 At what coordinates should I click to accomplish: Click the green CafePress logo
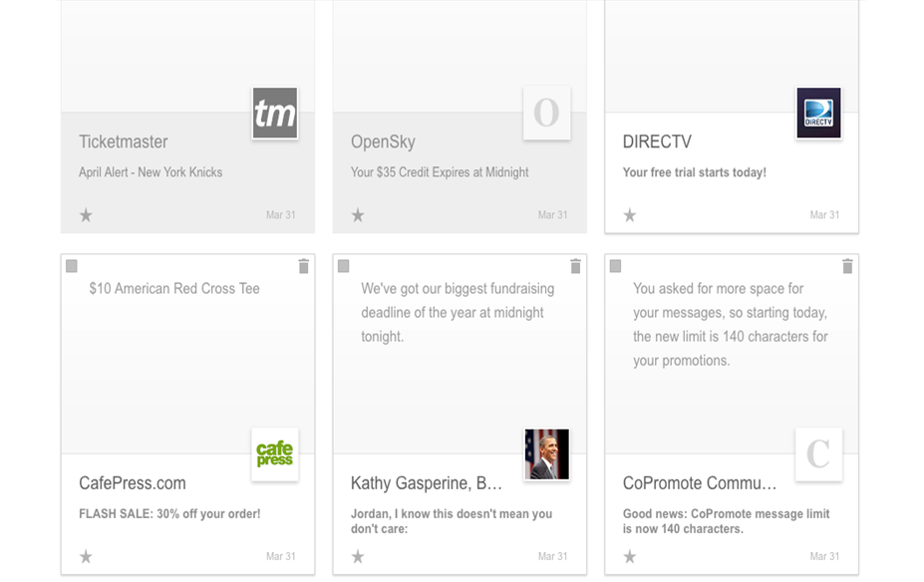pyautogui.click(x=275, y=454)
